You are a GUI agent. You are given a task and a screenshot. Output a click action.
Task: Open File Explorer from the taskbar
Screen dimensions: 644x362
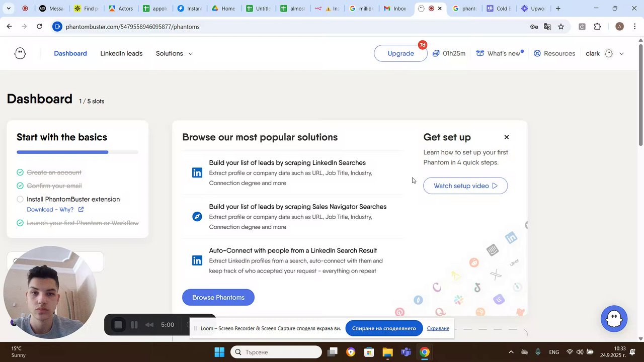(387, 352)
